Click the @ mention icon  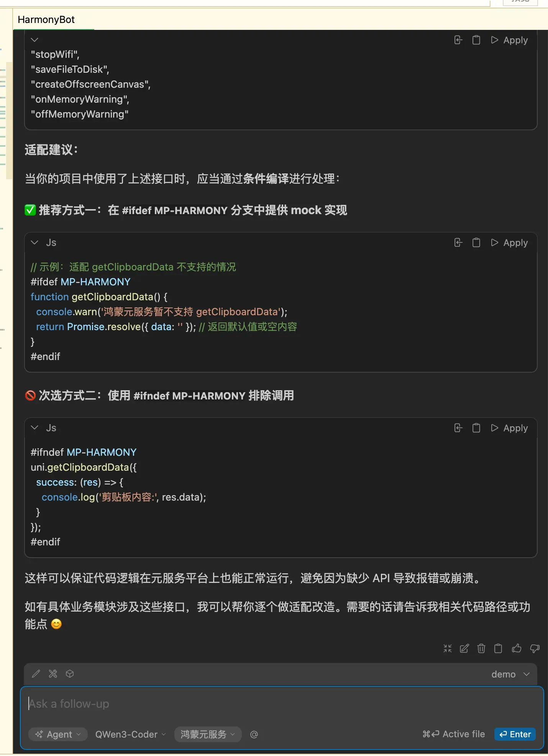click(x=254, y=735)
